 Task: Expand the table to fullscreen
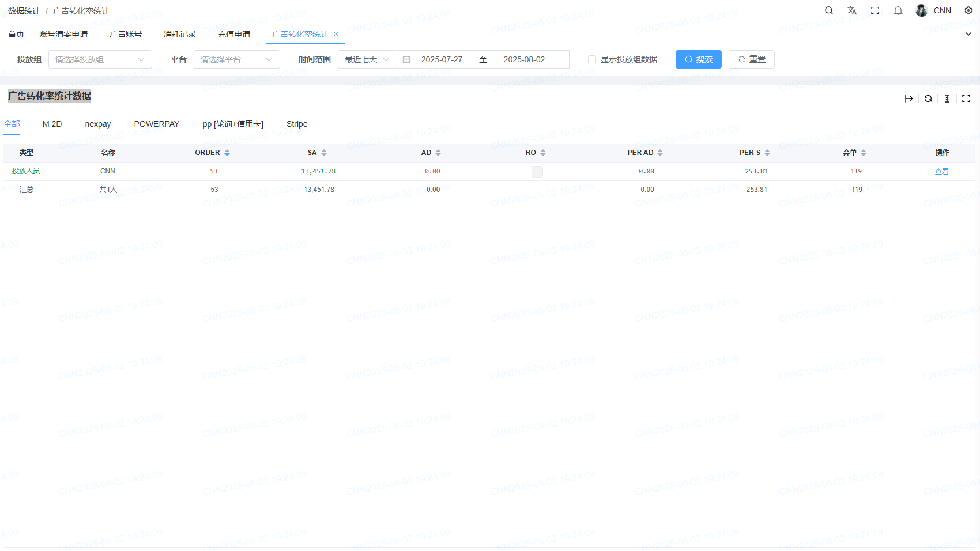pyautogui.click(x=966, y=99)
